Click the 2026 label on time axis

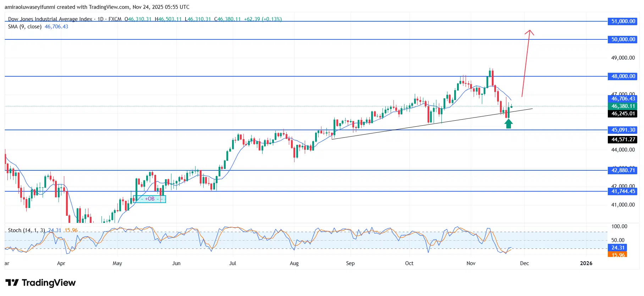(x=586, y=263)
